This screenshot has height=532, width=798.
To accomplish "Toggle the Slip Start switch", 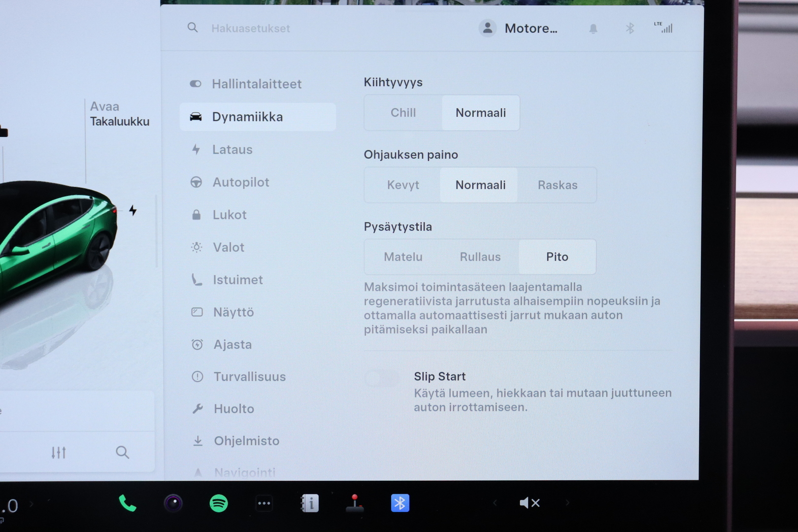I will (x=382, y=378).
